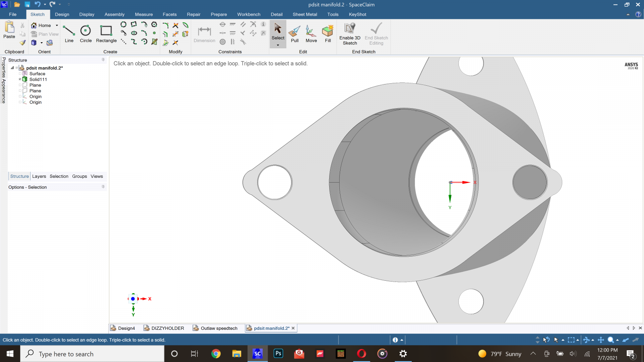Screen dimensions: 644x362
Task: Open the Undo history dropdown arrow
Action: [x=45, y=4]
